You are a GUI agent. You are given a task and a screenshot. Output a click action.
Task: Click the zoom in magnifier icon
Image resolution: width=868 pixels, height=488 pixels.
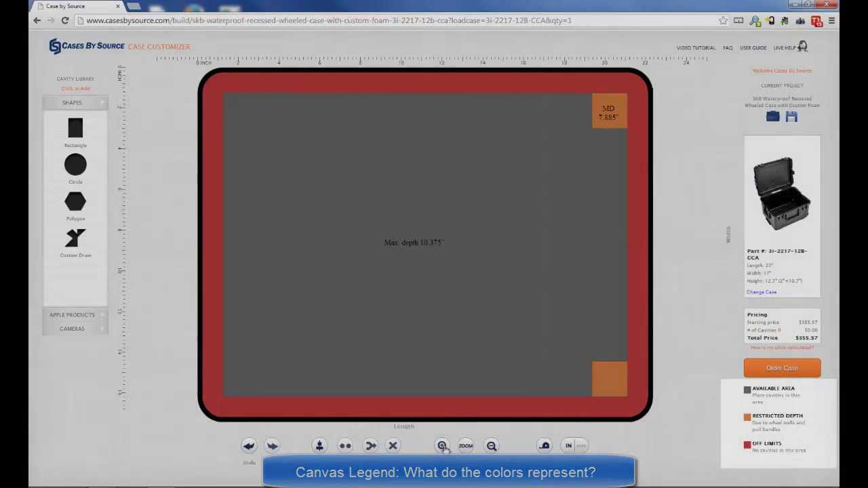(442, 445)
